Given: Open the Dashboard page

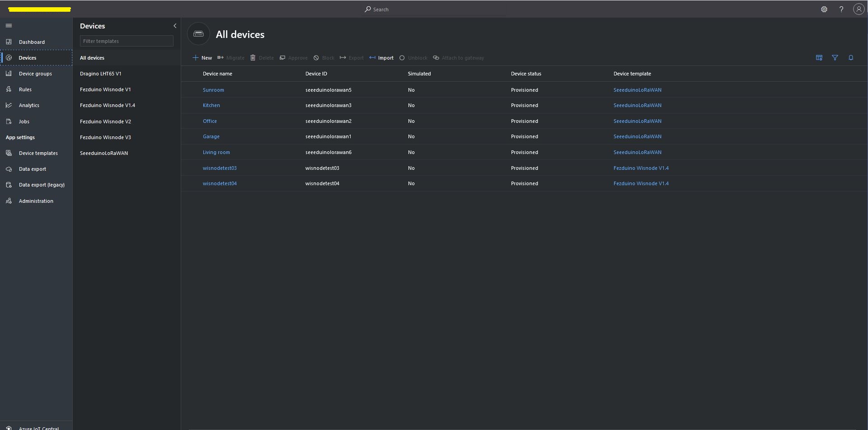Looking at the screenshot, I should [32, 42].
